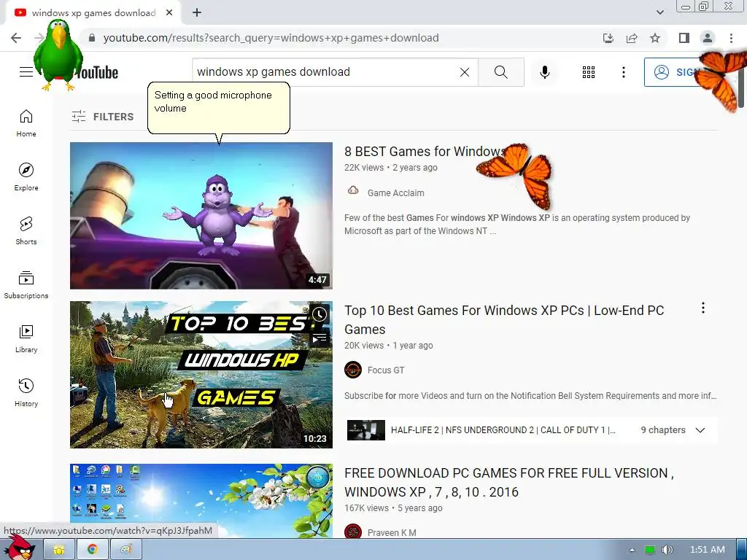Open the HALF-LIFE 2 chapter preview thumbnail
The width and height of the screenshot is (747, 560).
coord(366,430)
